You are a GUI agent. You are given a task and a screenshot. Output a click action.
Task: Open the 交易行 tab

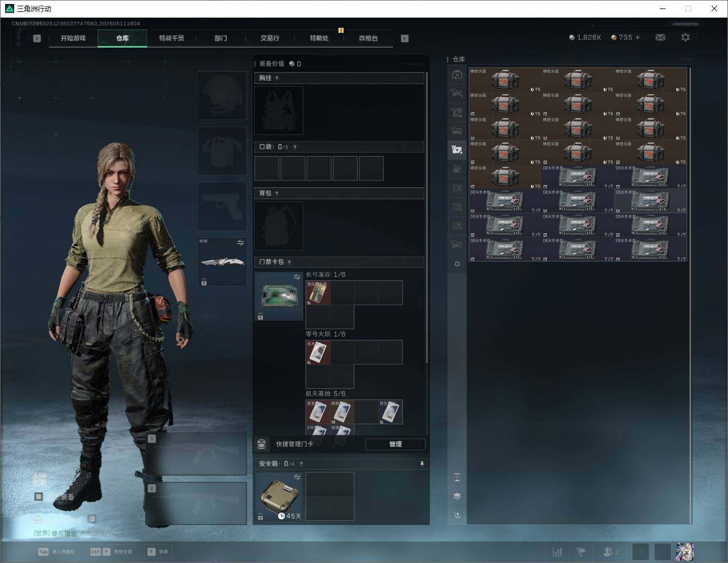[x=270, y=38]
